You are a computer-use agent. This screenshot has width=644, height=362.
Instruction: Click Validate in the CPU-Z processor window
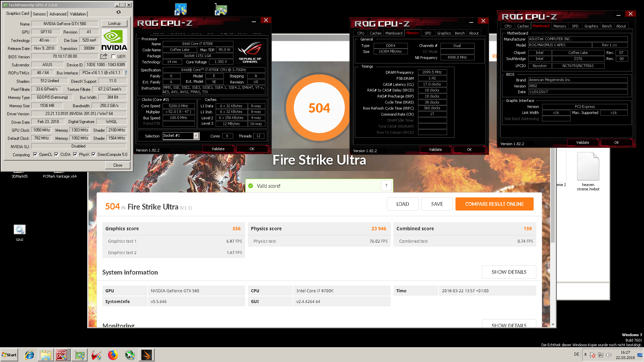pos(218,149)
